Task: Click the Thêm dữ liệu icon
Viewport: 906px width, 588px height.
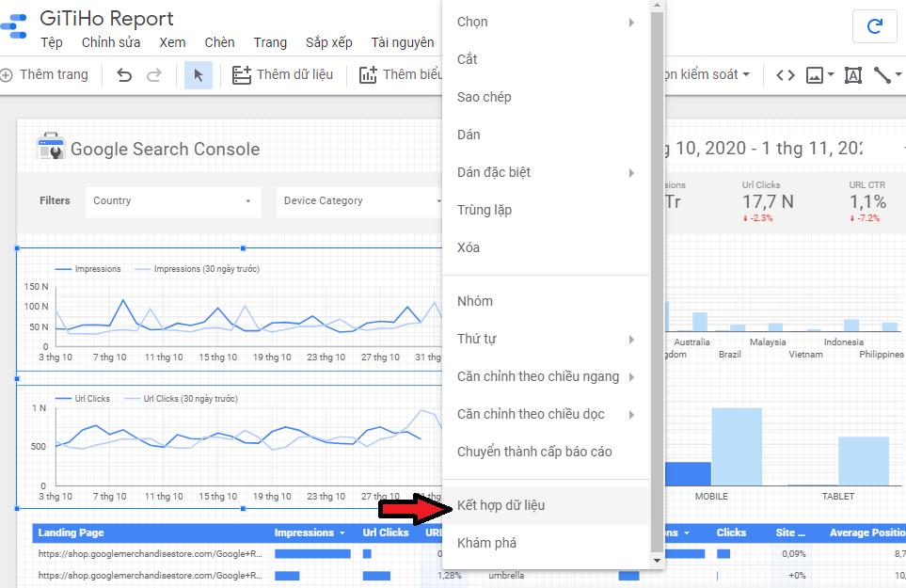Action: (x=242, y=75)
